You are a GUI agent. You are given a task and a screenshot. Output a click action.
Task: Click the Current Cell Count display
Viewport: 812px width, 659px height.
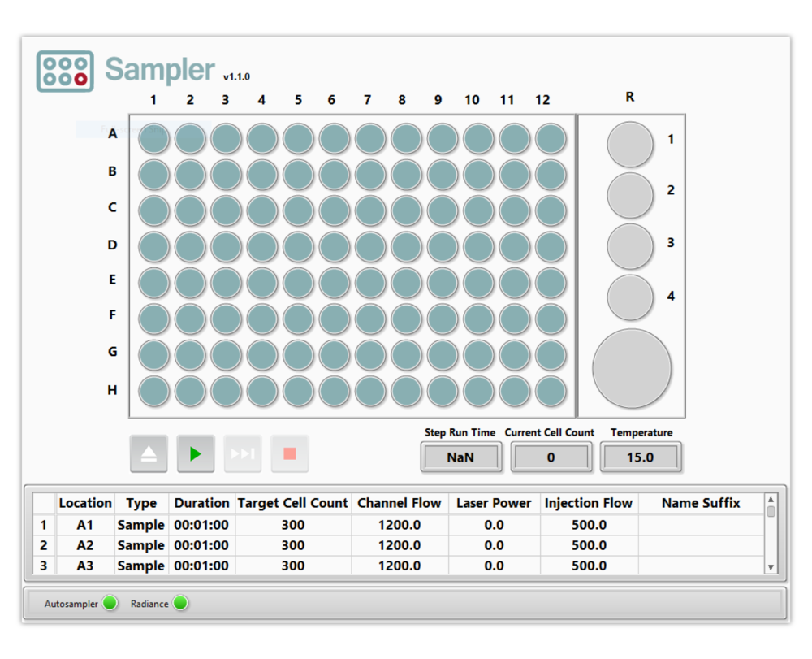551,457
